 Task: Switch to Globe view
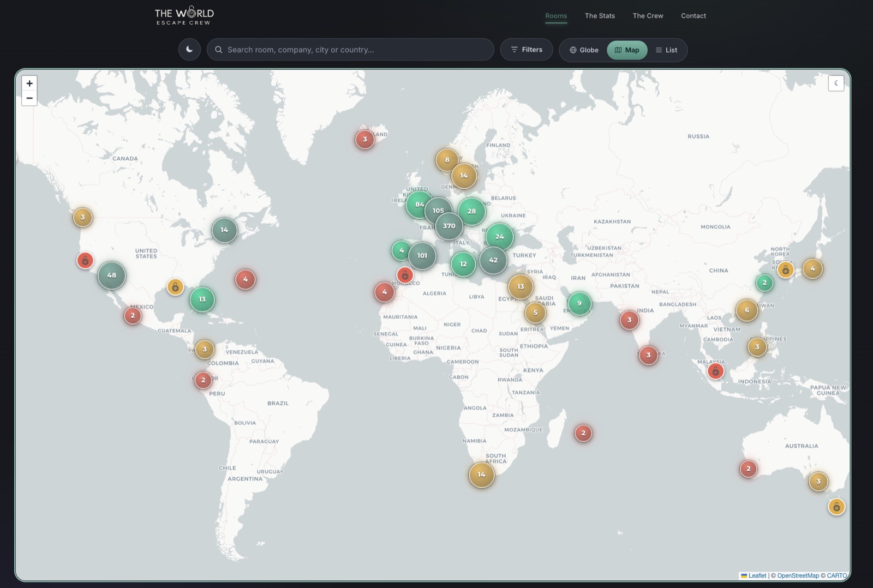tap(584, 50)
